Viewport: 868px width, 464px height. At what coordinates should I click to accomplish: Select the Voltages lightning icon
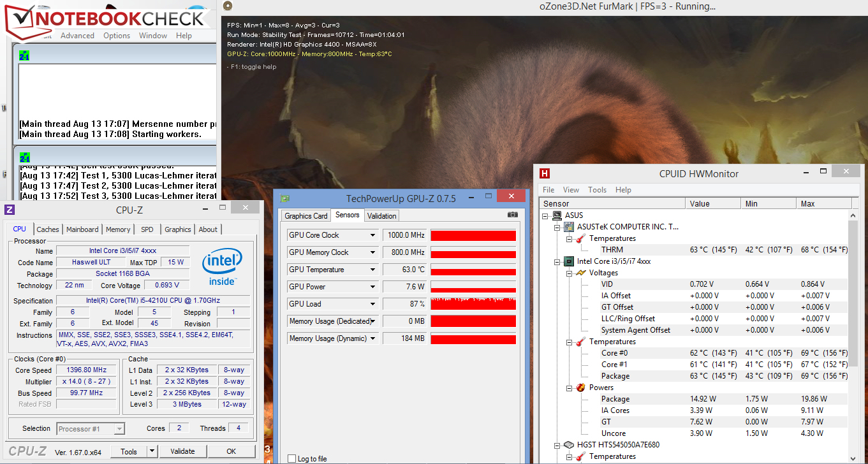click(x=580, y=273)
